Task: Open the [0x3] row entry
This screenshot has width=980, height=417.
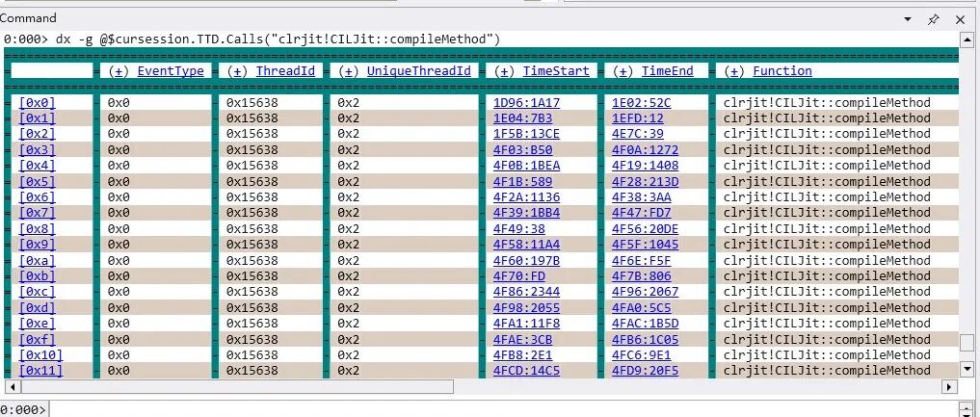Action: (37, 150)
